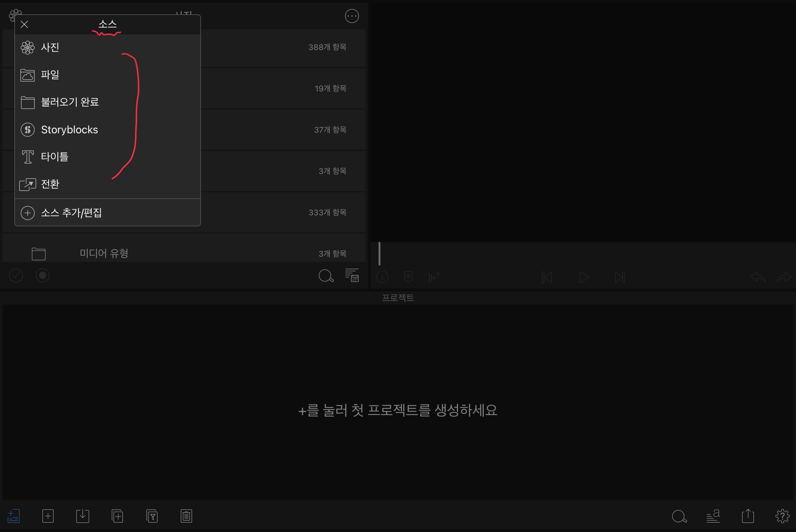The image size is (796, 532).
Task: Select Storyblocks source
Action: coord(69,130)
